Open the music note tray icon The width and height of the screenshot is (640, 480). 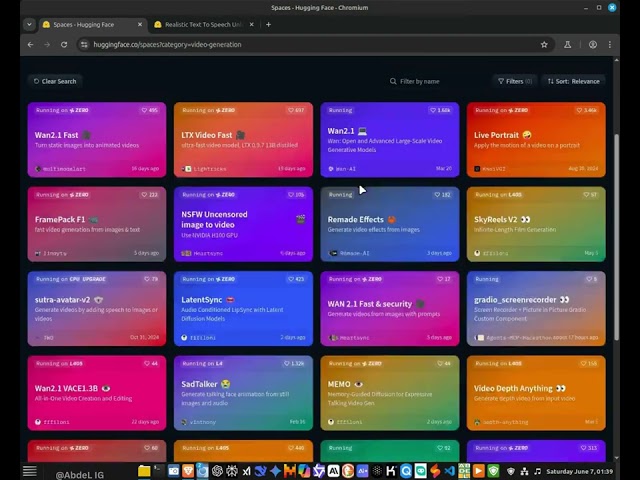pyautogui.click(x=538, y=471)
